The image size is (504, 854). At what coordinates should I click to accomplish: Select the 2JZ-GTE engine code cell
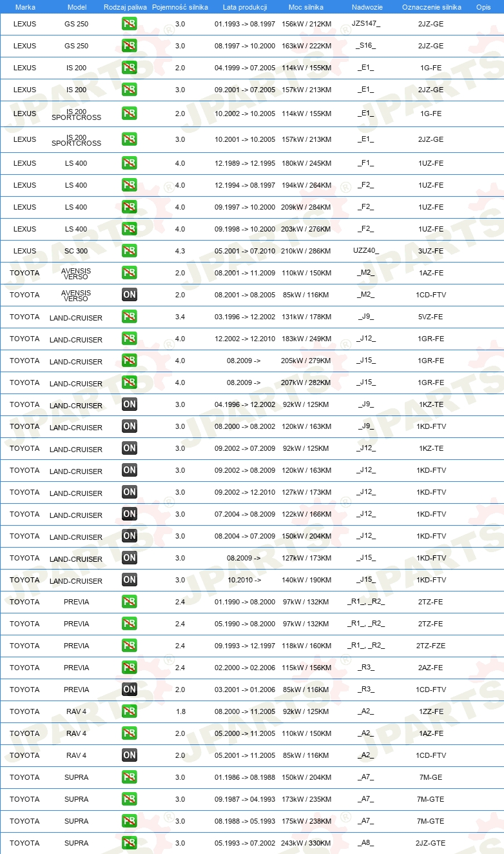click(x=431, y=843)
